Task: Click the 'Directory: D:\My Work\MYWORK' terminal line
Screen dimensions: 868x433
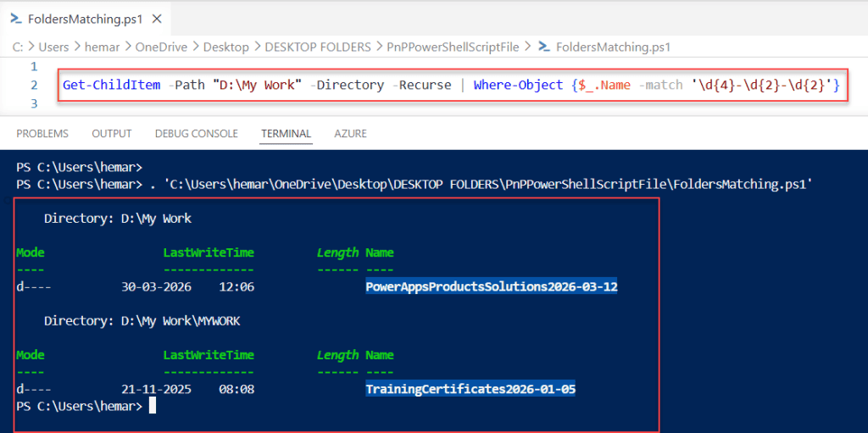Action: (142, 321)
